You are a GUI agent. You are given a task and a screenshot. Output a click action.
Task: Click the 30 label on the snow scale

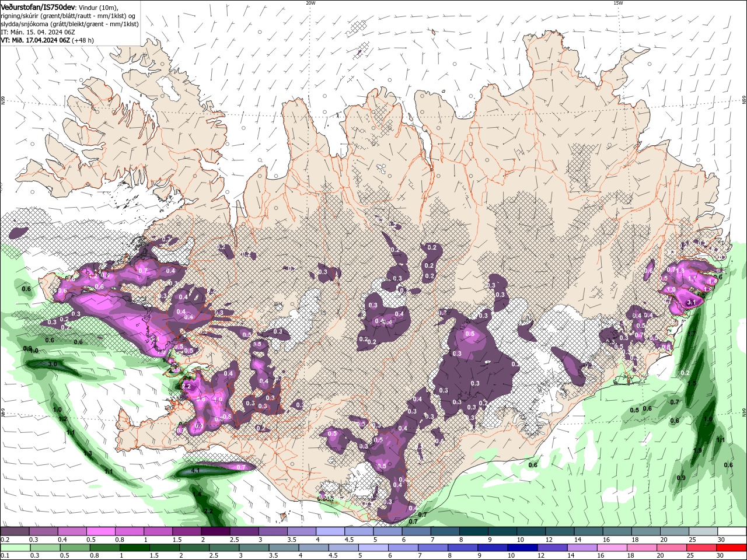(x=721, y=540)
